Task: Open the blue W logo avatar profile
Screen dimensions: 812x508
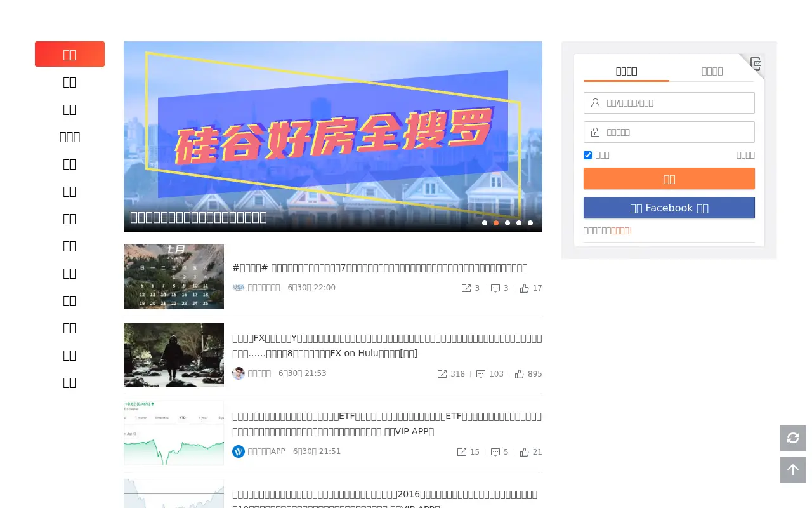Action: [239, 451]
